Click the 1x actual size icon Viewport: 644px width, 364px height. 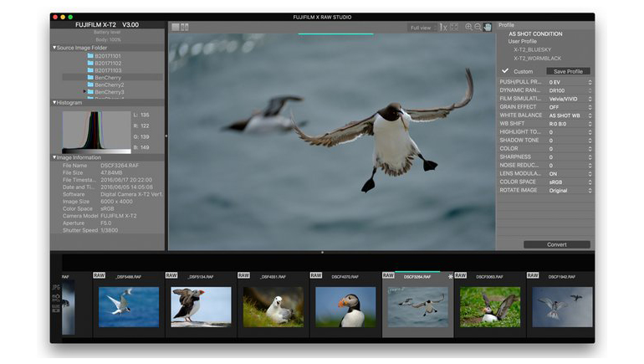click(442, 28)
